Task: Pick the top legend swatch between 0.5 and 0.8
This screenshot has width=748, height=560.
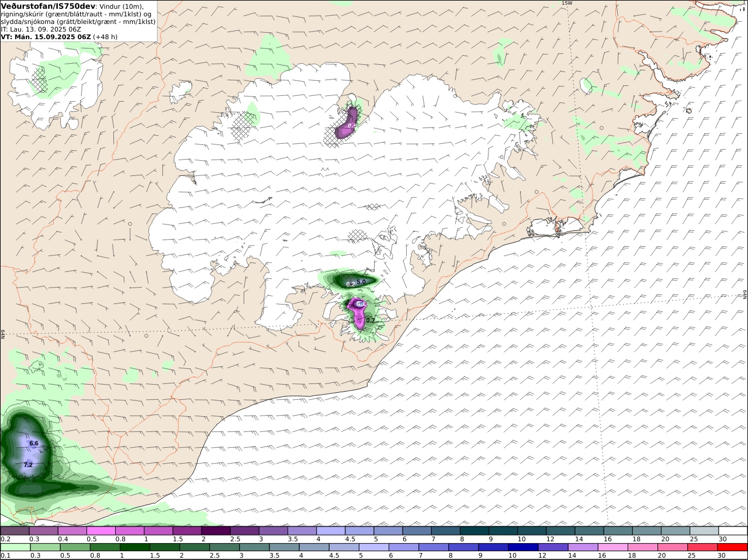Action: pos(101,531)
